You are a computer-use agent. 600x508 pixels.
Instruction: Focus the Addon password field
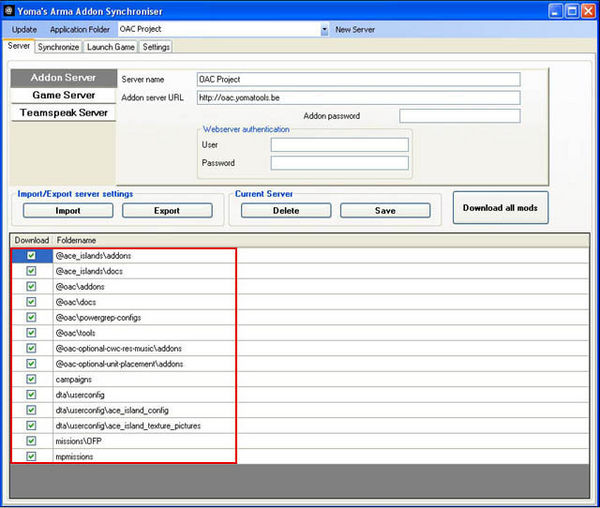(x=460, y=116)
